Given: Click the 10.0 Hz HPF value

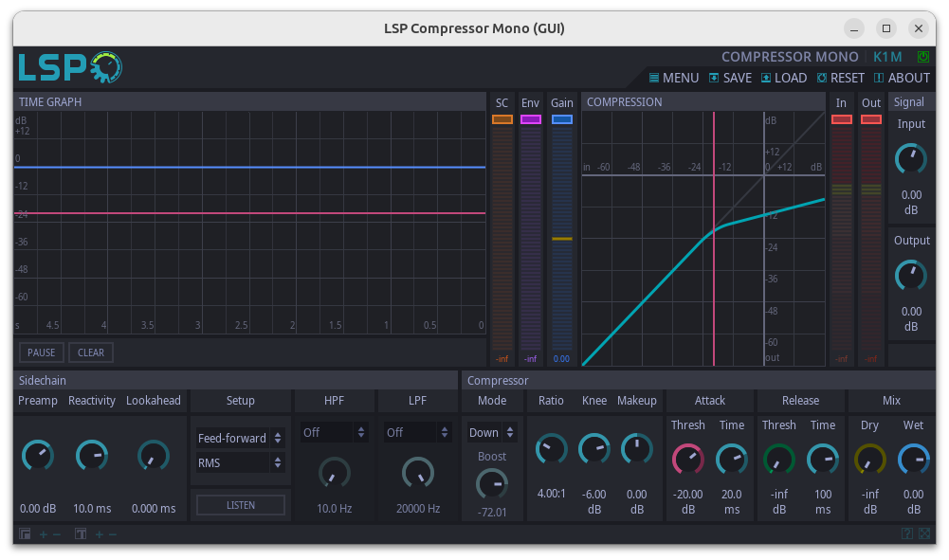Looking at the screenshot, I should click(x=334, y=509).
